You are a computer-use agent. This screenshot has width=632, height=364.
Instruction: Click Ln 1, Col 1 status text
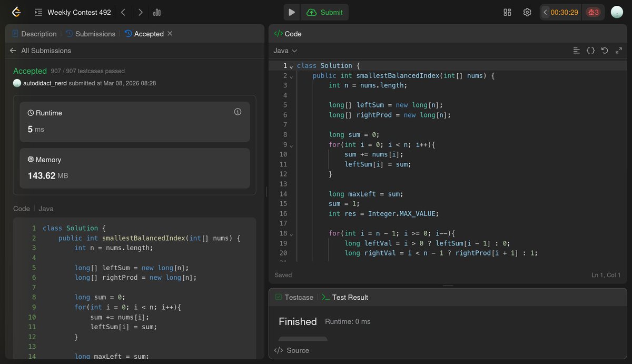pyautogui.click(x=606, y=275)
